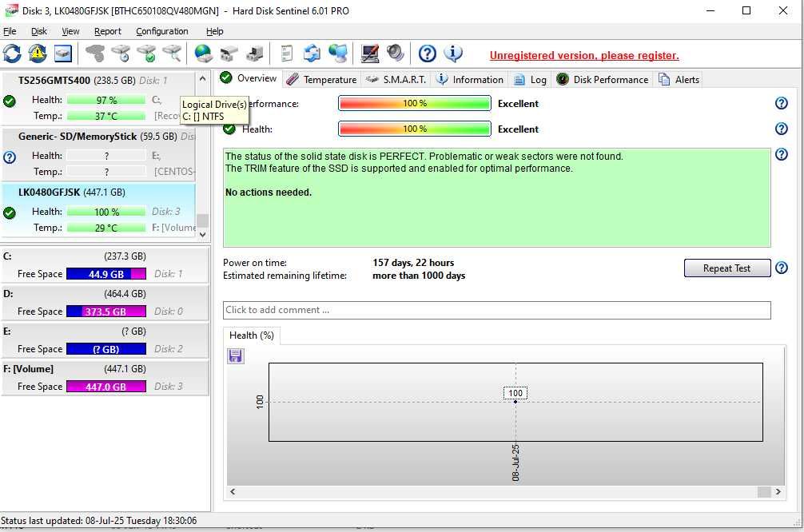Viewport: 804px width, 532px height.
Task: Click the Refresh disk status toolbar icon
Action: (12, 54)
